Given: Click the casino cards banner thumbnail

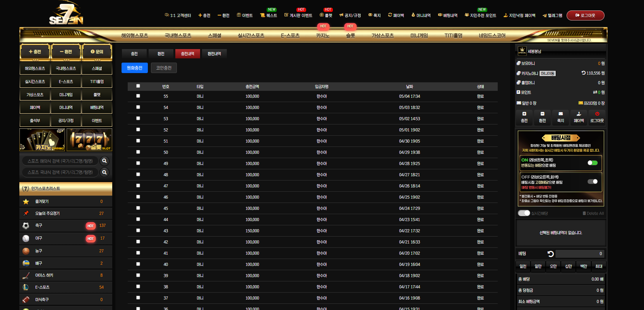Looking at the screenshot, I should click(42, 140).
